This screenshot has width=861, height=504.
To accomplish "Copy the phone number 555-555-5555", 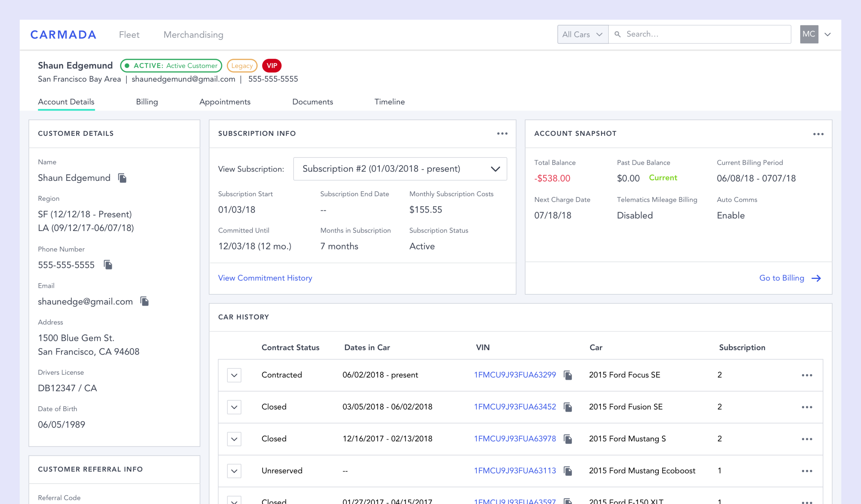I will pyautogui.click(x=108, y=265).
